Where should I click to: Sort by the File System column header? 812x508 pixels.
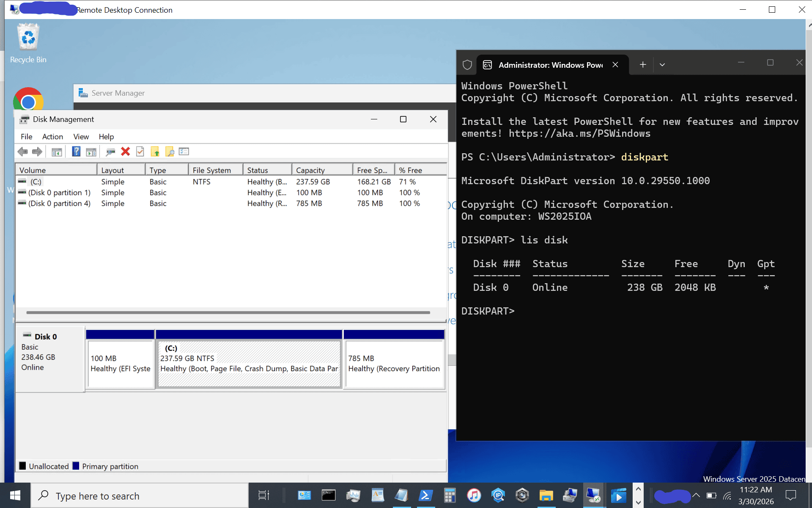tap(215, 170)
